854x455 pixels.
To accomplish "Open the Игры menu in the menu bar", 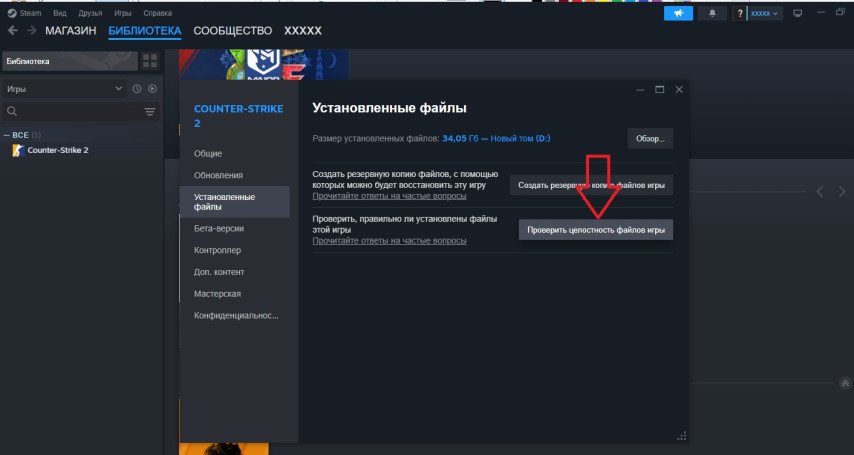I will (x=123, y=13).
